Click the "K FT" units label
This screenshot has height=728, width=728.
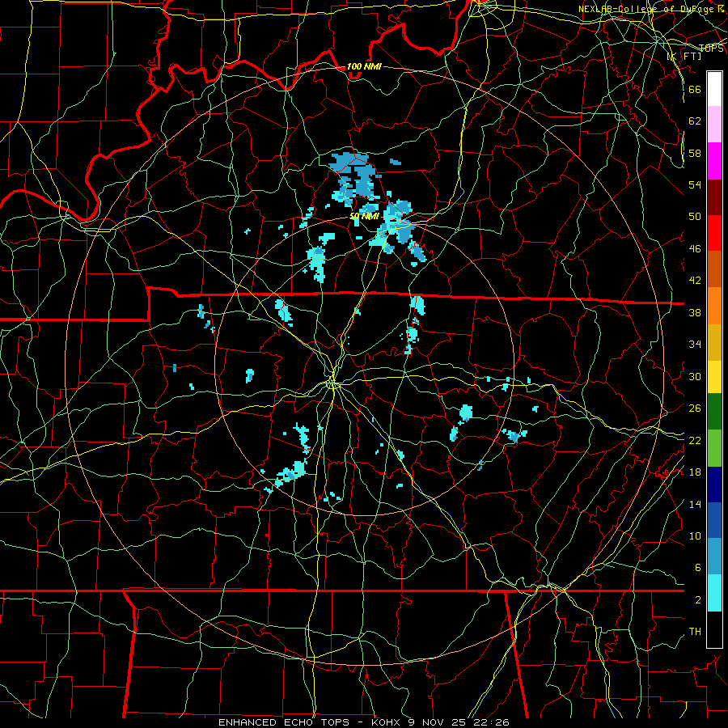click(684, 57)
